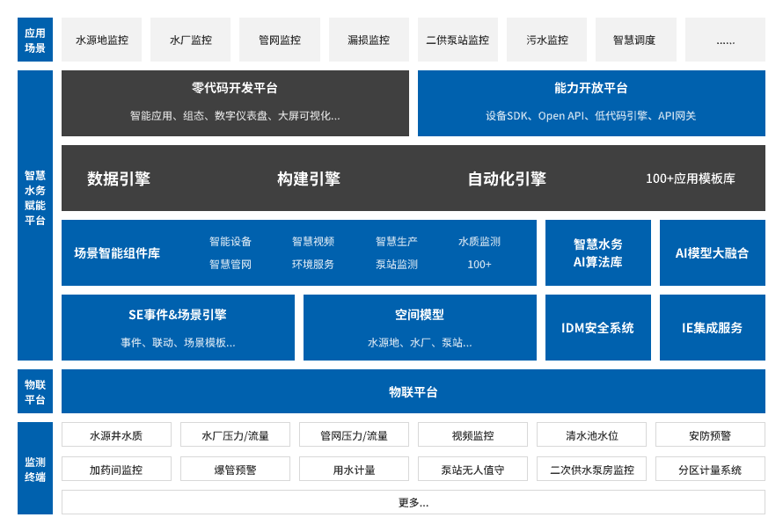The image size is (783, 532).
Task: Expand the 更多... row
Action: 413,502
